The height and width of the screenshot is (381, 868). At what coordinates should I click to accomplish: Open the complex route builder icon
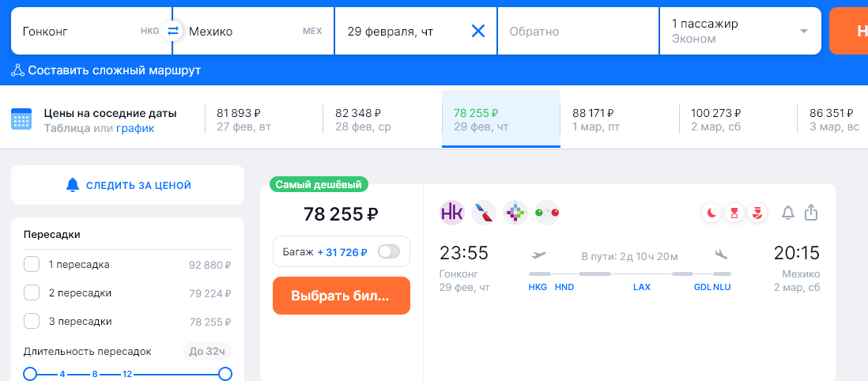tap(17, 70)
